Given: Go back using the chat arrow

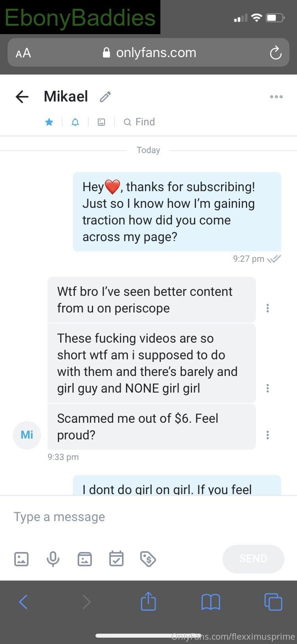Looking at the screenshot, I should click(22, 97).
